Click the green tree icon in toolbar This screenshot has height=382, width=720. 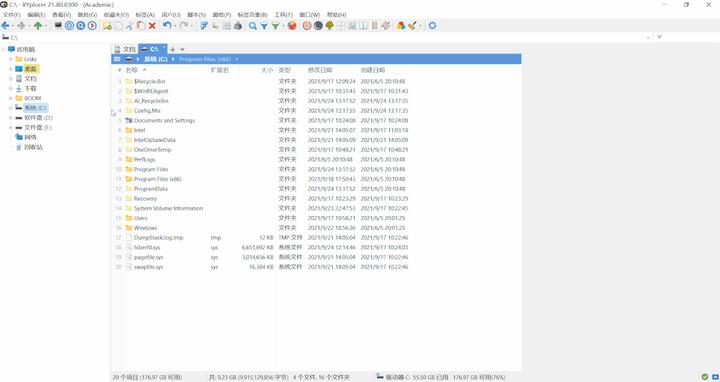(x=329, y=26)
